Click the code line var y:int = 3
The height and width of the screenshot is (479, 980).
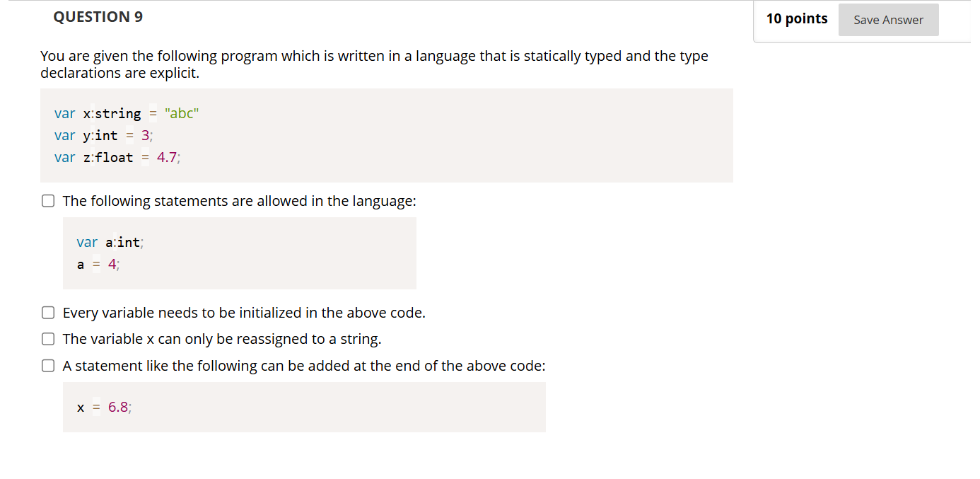[103, 135]
